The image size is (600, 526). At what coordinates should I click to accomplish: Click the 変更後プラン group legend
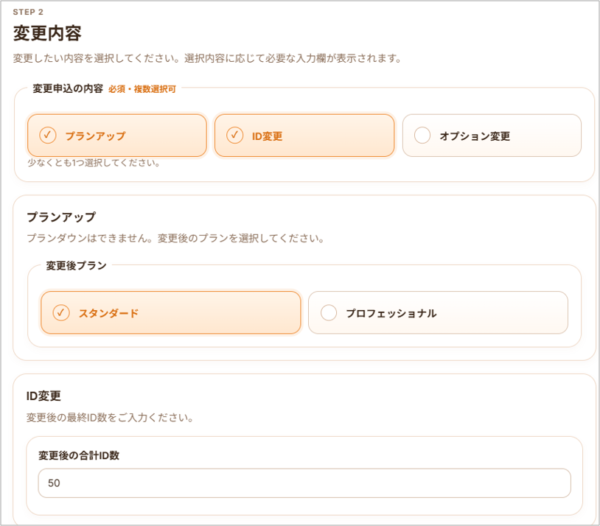pyautogui.click(x=76, y=266)
